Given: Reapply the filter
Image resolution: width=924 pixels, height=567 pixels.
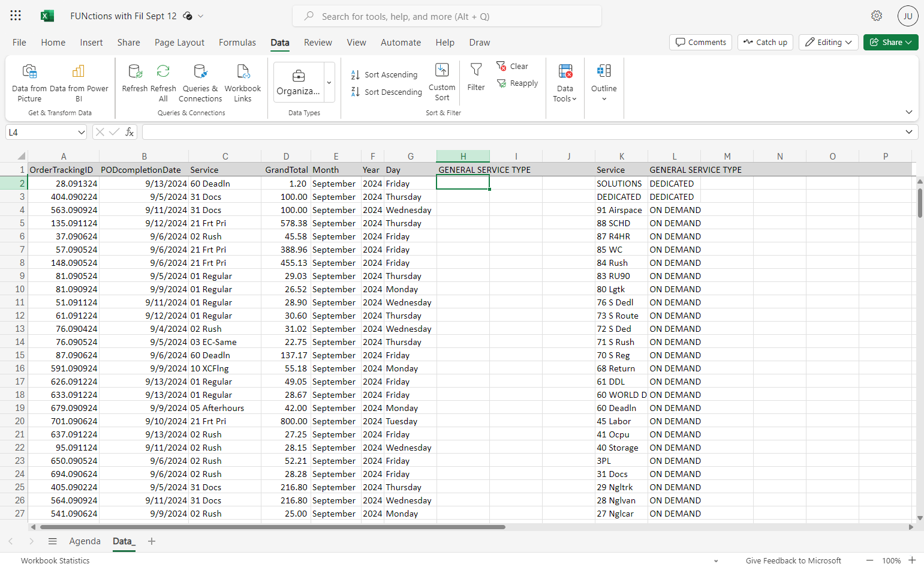Looking at the screenshot, I should click(517, 83).
